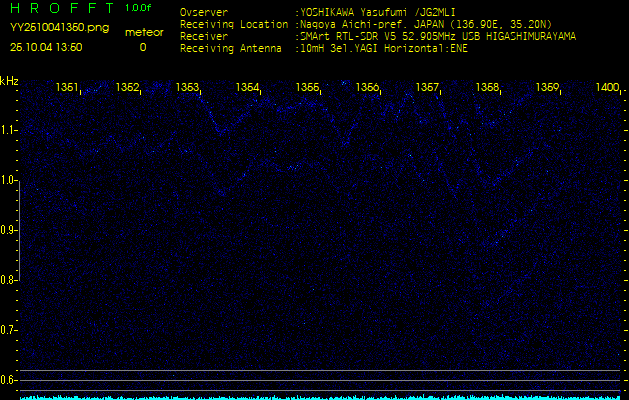Click the 25.10.04 13:50 timestamp

pos(46,47)
